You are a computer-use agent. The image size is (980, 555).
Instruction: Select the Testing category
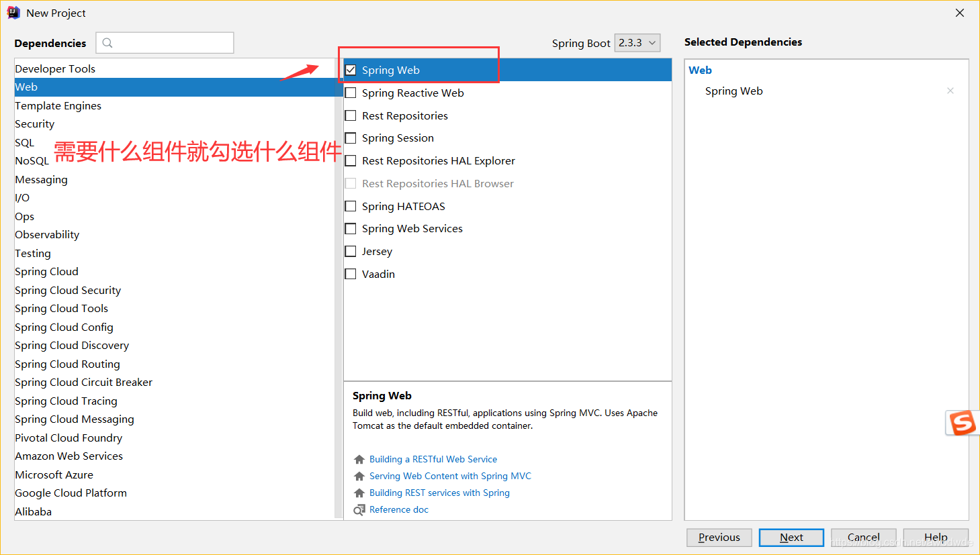coord(174,253)
